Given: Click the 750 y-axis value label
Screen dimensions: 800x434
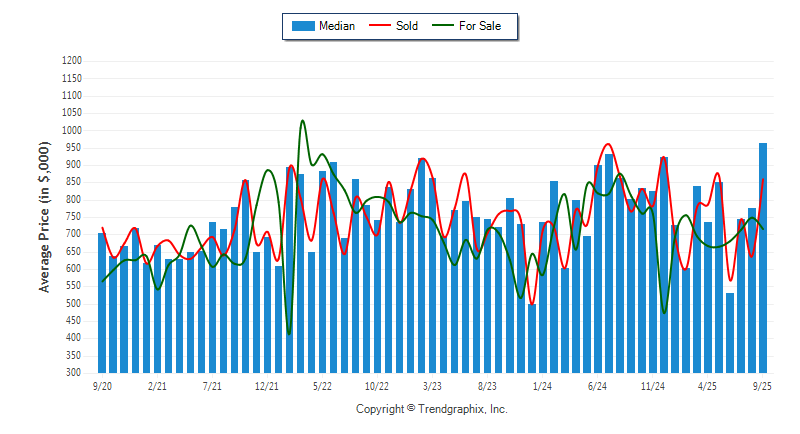Looking at the screenshot, I should click(74, 217).
